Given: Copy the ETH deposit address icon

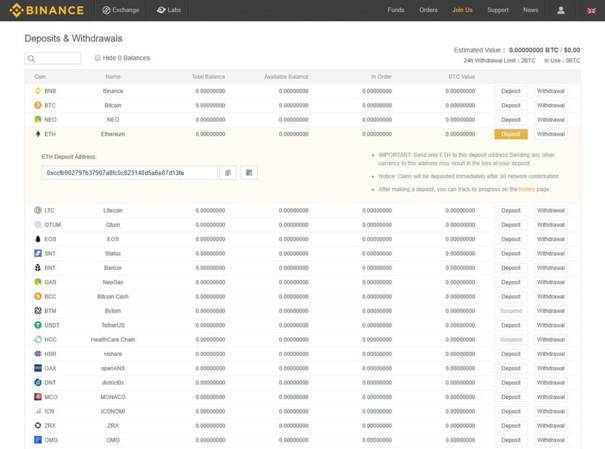Looking at the screenshot, I should click(228, 173).
